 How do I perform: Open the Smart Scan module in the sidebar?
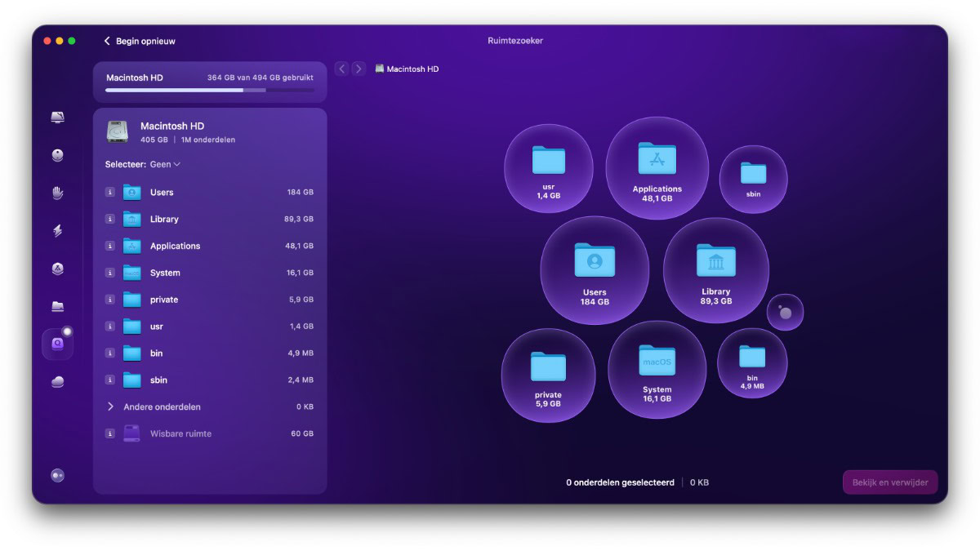(57, 118)
